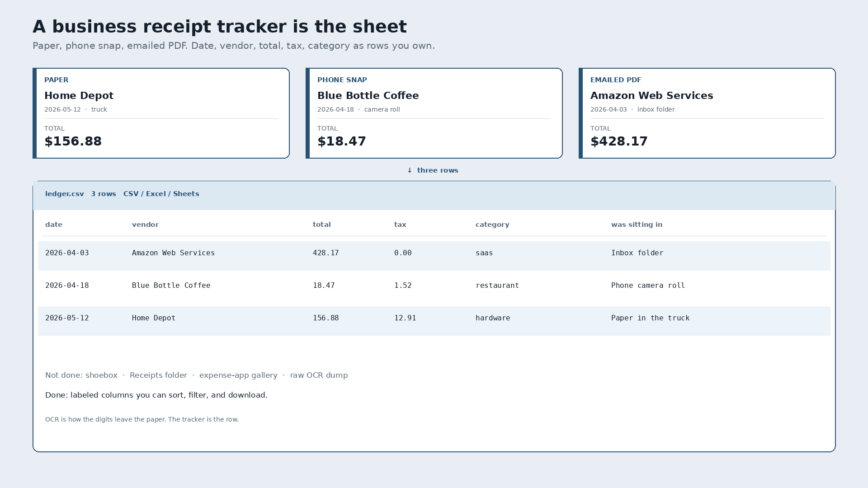
Task: Open the Blue Bottle Coffee receipt card
Action: (434, 113)
